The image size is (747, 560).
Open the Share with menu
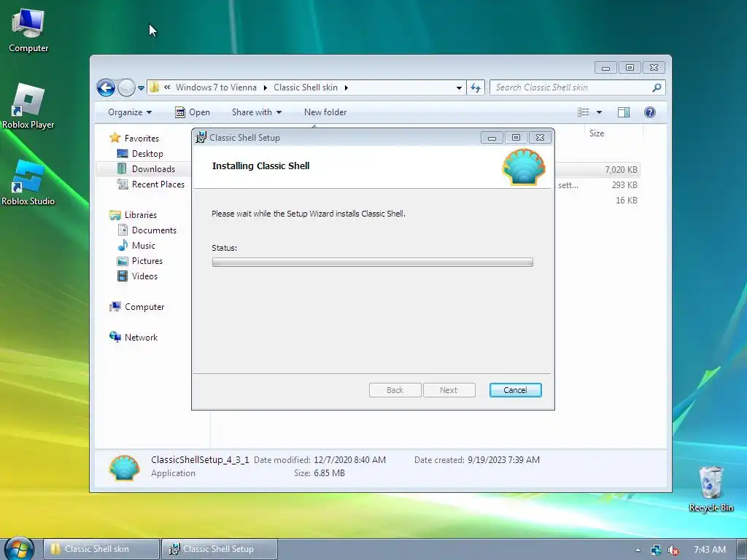coord(256,112)
